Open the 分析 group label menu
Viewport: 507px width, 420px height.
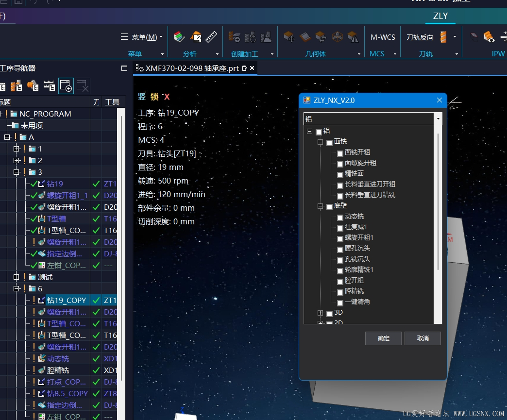189,54
